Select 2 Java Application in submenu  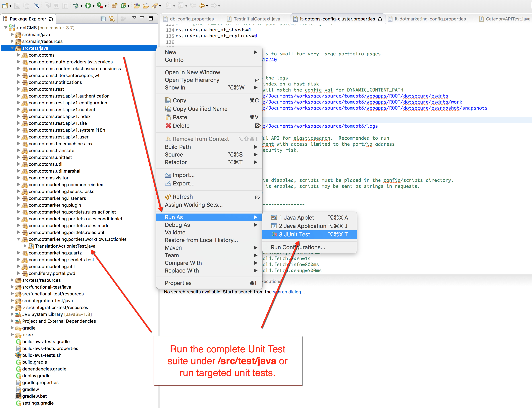pos(310,226)
